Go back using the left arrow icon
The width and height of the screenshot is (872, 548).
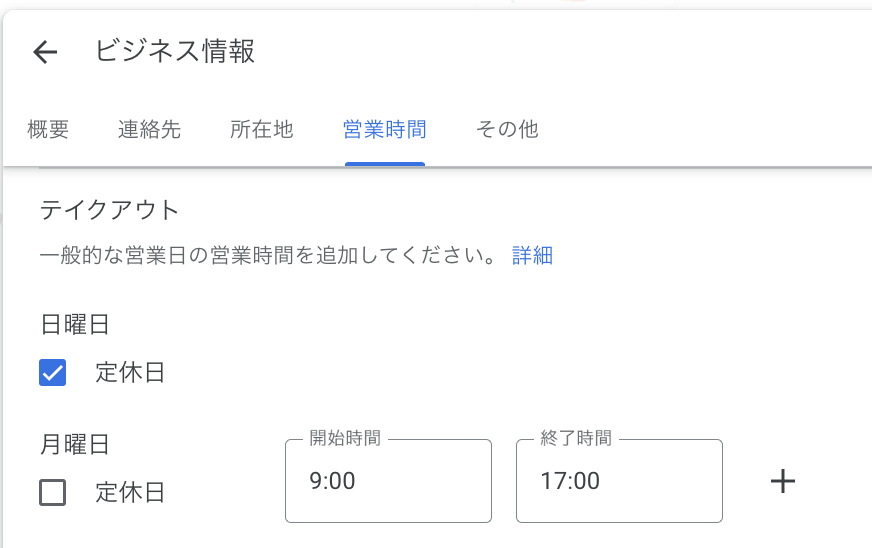click(45, 52)
